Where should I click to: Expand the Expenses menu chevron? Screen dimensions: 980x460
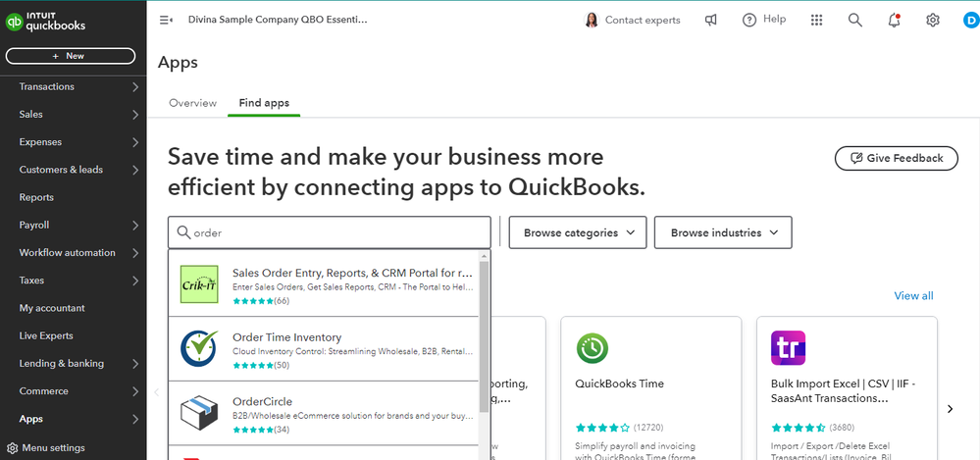pyautogui.click(x=135, y=142)
